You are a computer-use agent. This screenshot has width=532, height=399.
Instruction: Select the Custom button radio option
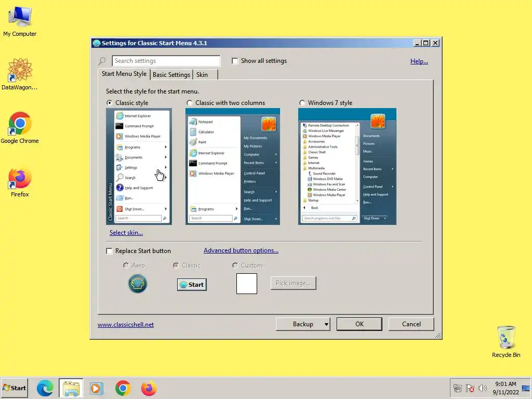click(x=235, y=265)
